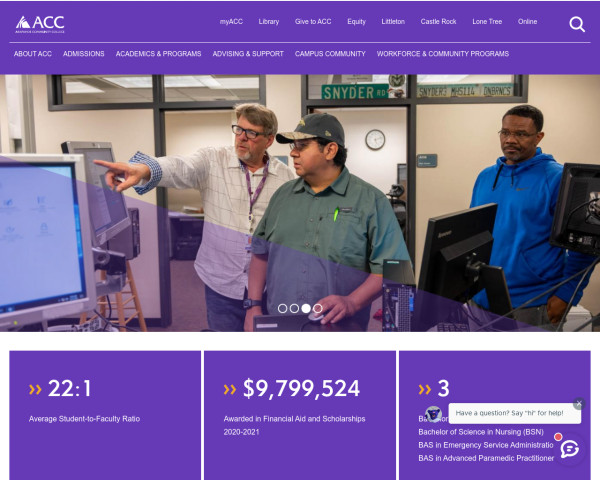Select the second carousel slide dot

(294, 309)
